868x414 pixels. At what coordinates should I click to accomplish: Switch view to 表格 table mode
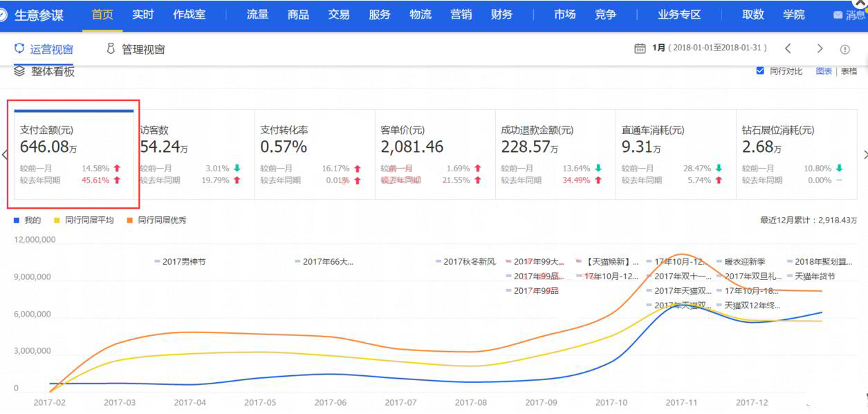pyautogui.click(x=848, y=71)
